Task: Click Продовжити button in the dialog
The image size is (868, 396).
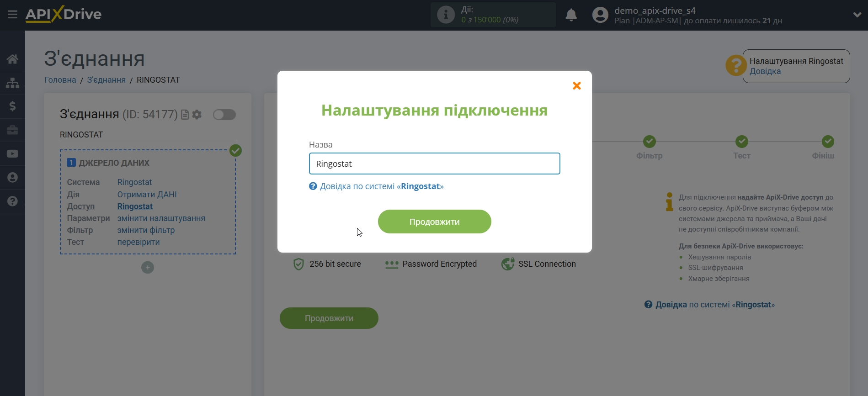Action: (x=434, y=222)
